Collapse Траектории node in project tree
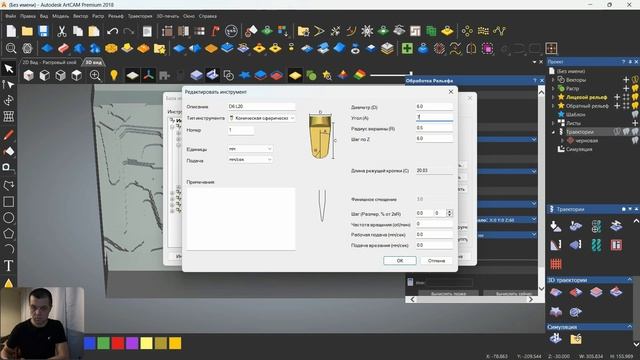 click(553, 132)
